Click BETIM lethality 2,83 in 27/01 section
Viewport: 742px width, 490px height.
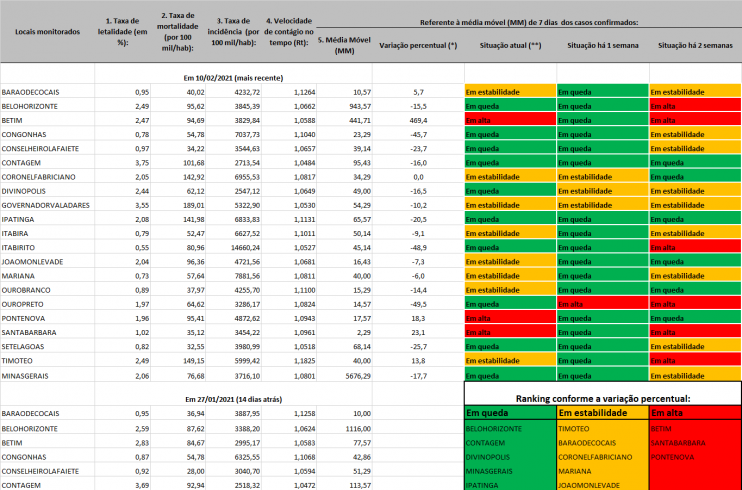(142, 443)
